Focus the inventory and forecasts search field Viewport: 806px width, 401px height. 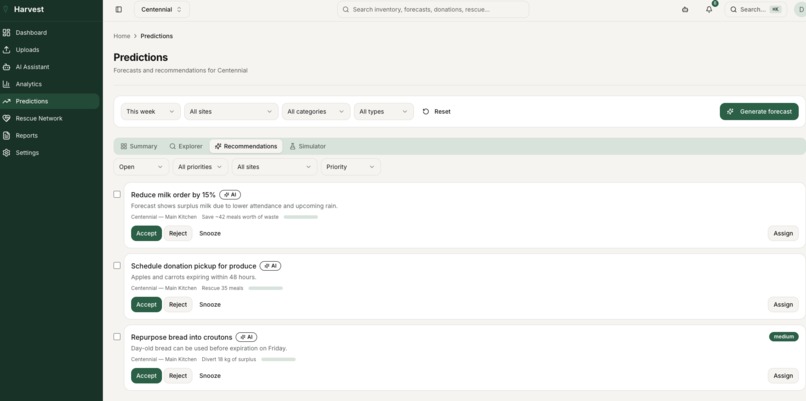click(x=433, y=9)
